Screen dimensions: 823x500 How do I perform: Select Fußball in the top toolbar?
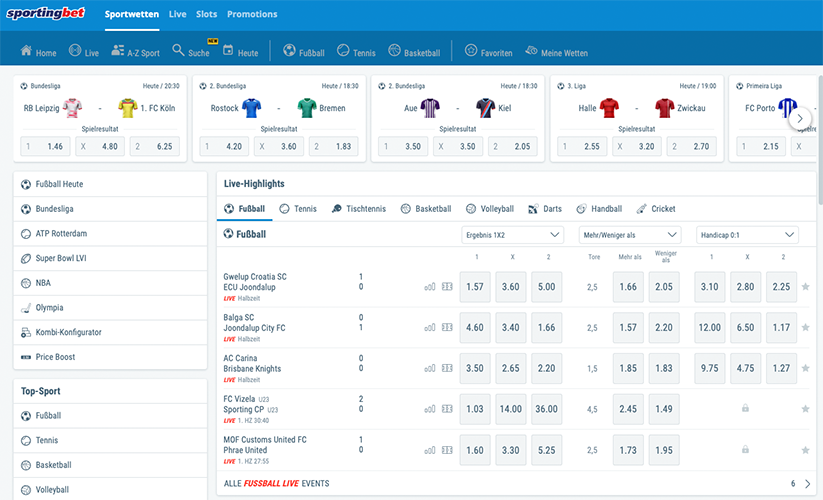tap(304, 51)
